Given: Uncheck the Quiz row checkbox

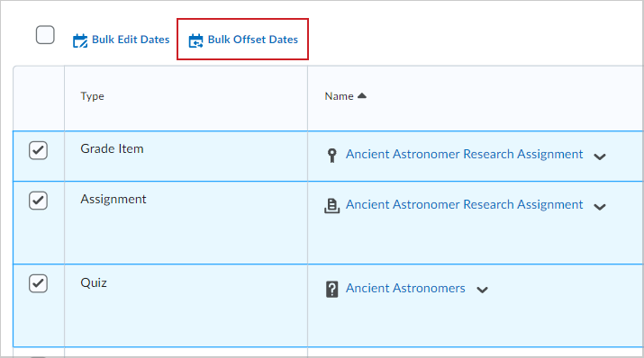Looking at the screenshot, I should coord(38,283).
